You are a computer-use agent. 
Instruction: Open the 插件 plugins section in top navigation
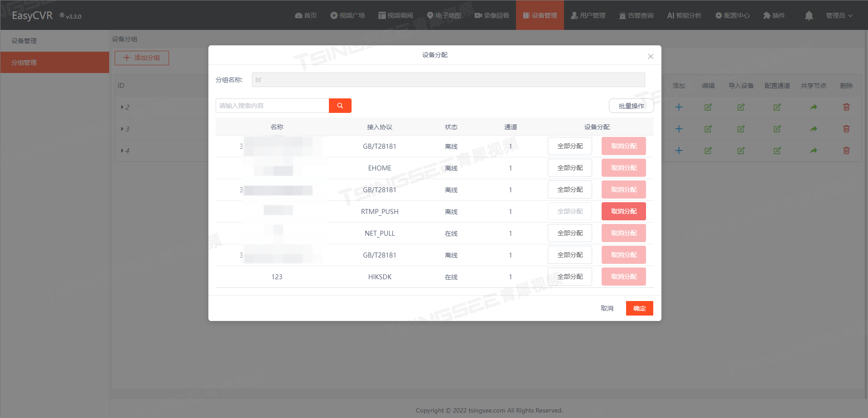pos(774,15)
